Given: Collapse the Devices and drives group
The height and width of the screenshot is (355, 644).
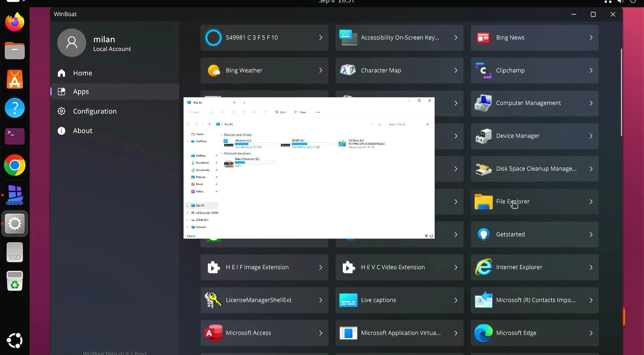Looking at the screenshot, I should tap(222, 135).
